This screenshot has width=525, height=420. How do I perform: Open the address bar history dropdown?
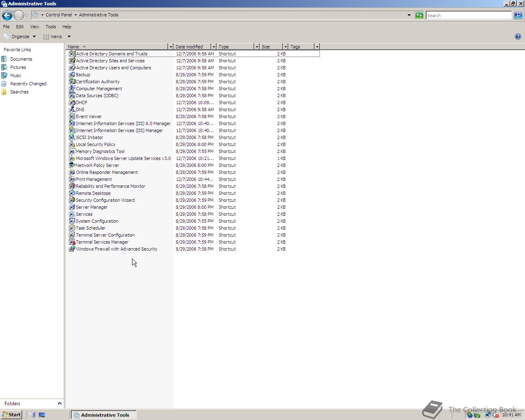tap(409, 15)
